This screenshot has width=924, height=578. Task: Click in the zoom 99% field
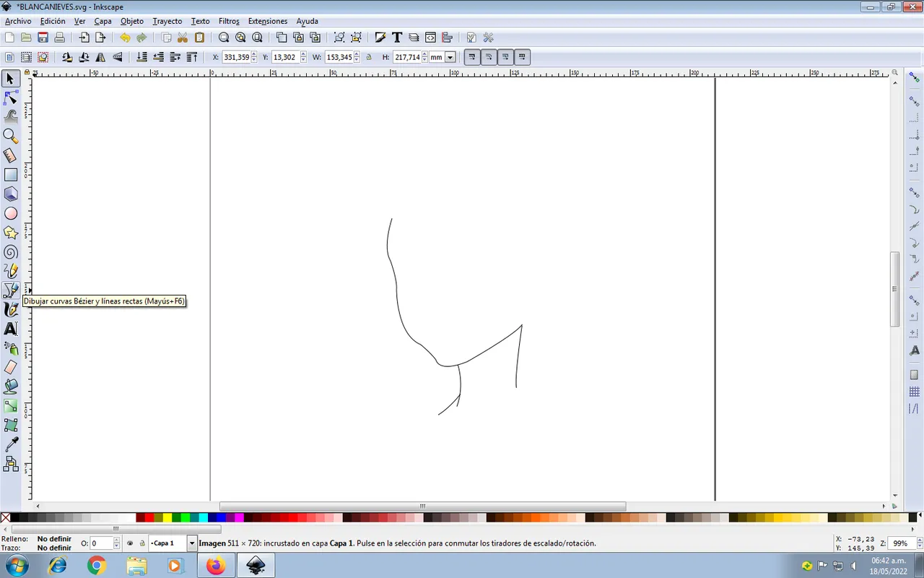pos(901,543)
